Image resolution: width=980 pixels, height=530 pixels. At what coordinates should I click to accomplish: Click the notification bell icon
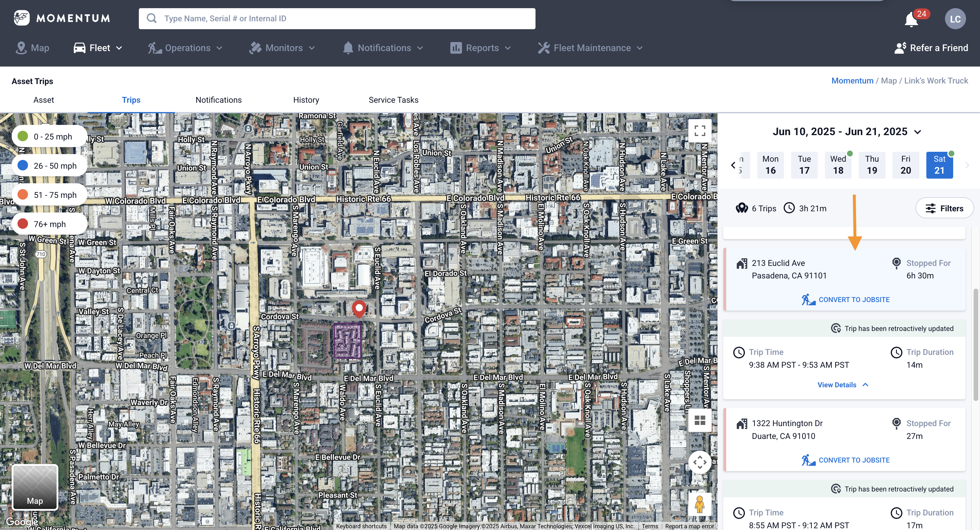click(911, 18)
